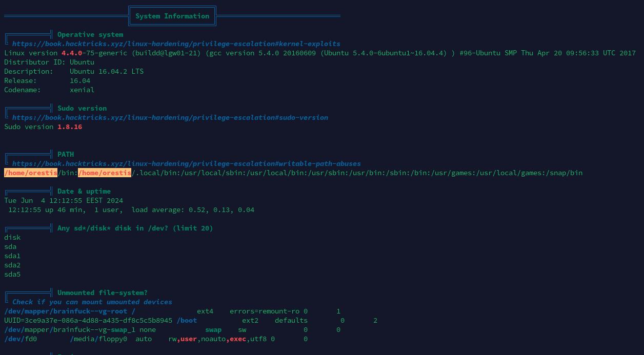
Task: Select the 'Date & uptime' section heading
Action: 84,191
